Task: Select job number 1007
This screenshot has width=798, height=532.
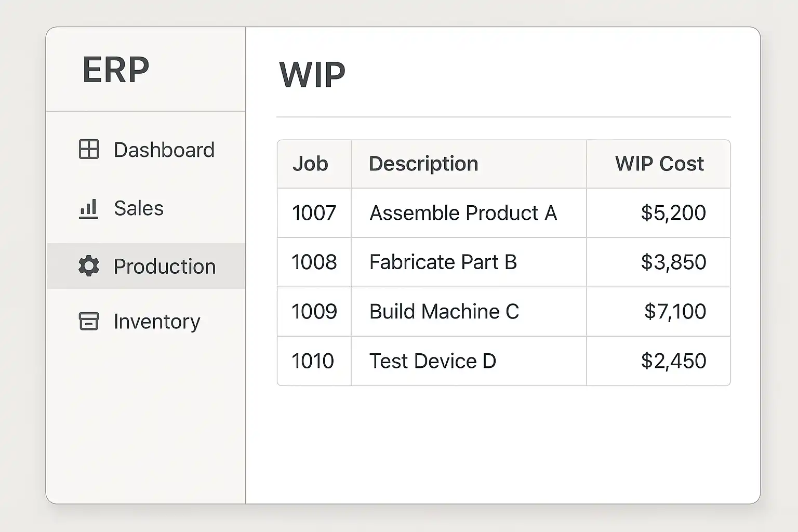Action: [x=314, y=213]
